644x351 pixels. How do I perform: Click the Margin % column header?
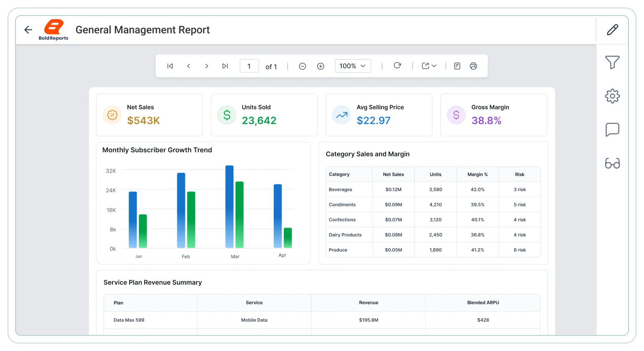(478, 174)
